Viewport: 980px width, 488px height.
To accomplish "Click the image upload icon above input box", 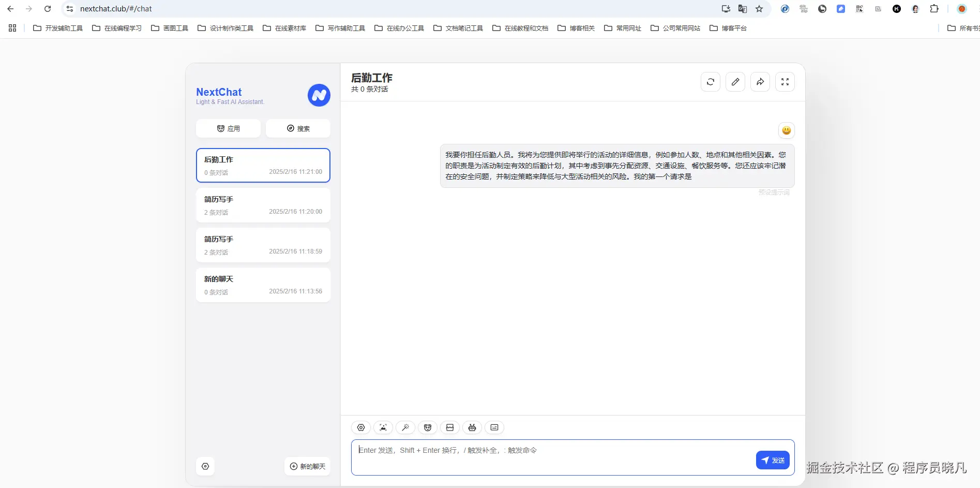I will [x=449, y=427].
